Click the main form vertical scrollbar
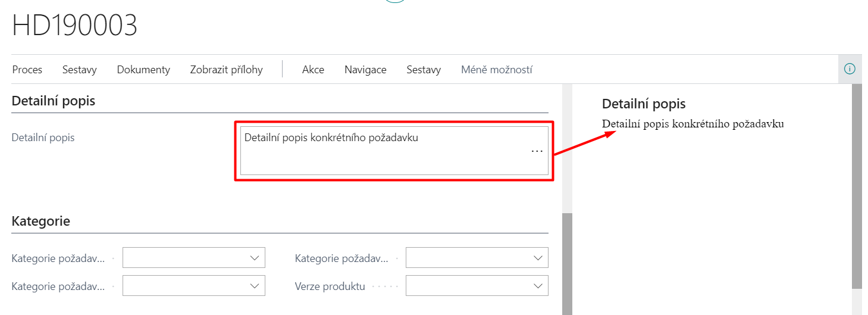The image size is (868, 315). tap(567, 262)
